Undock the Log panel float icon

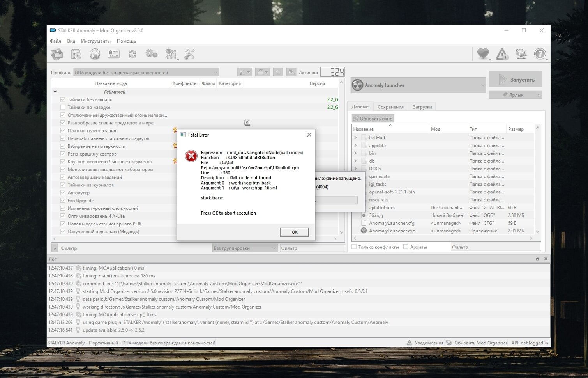538,259
